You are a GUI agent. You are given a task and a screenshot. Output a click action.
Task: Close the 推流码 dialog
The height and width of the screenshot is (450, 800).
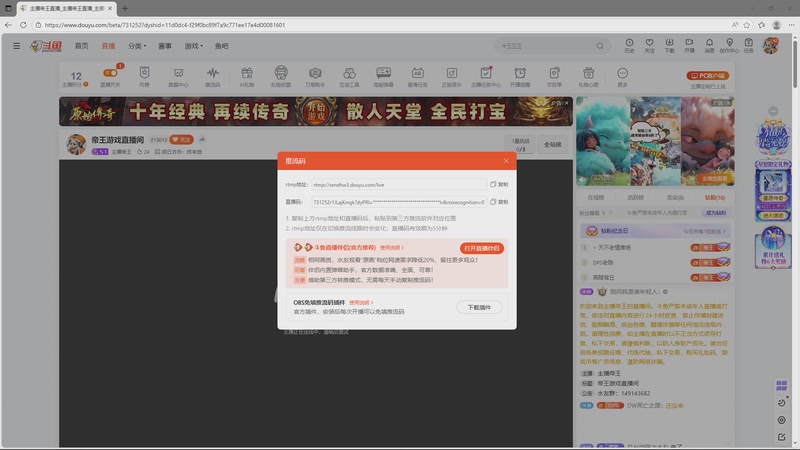tap(506, 161)
